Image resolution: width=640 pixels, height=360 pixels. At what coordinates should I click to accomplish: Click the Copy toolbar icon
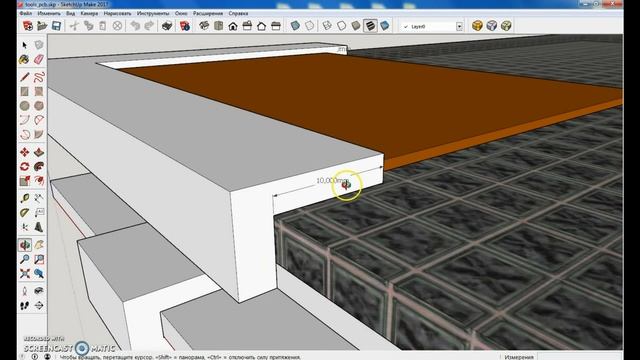point(88,26)
